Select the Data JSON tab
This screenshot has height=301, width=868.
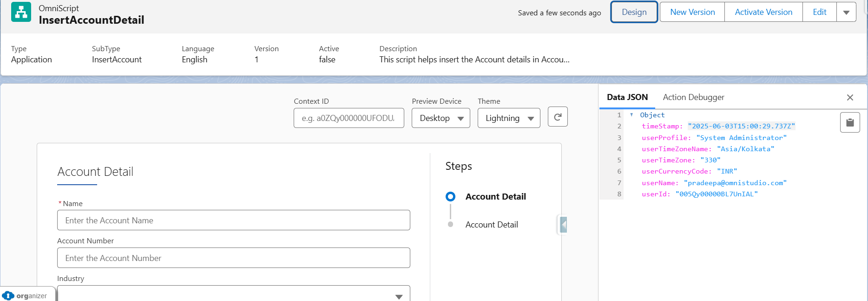coord(627,97)
